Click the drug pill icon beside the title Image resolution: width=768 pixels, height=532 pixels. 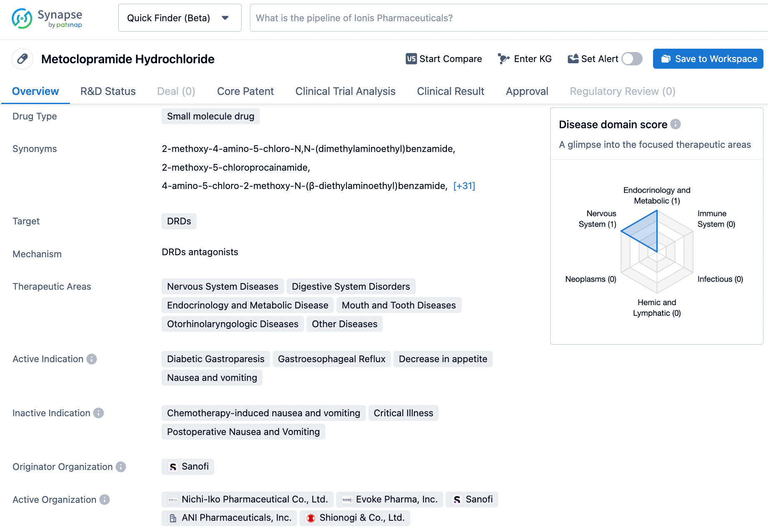[x=22, y=59]
